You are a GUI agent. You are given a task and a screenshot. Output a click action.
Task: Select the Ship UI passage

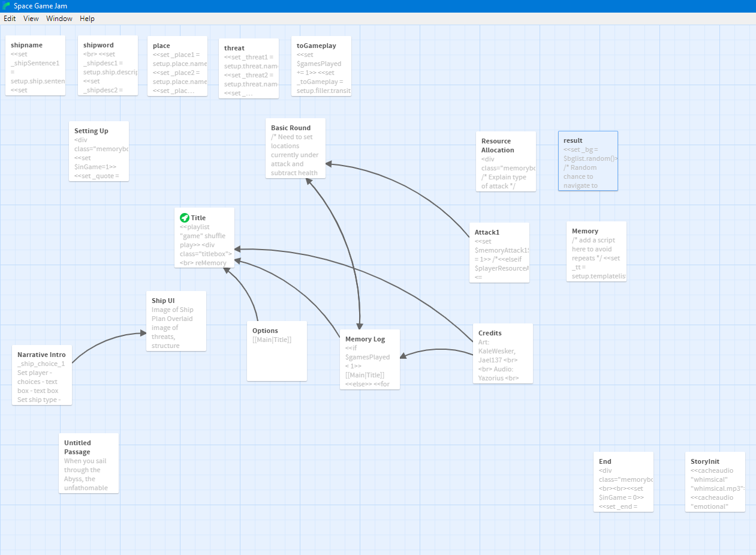pos(176,321)
